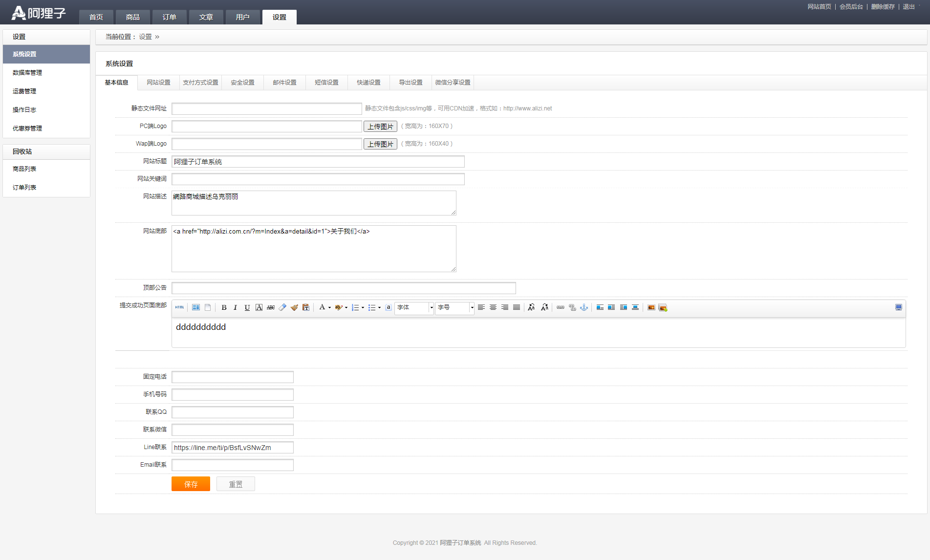
Task: Open the 邮件设置 tab
Action: point(284,83)
